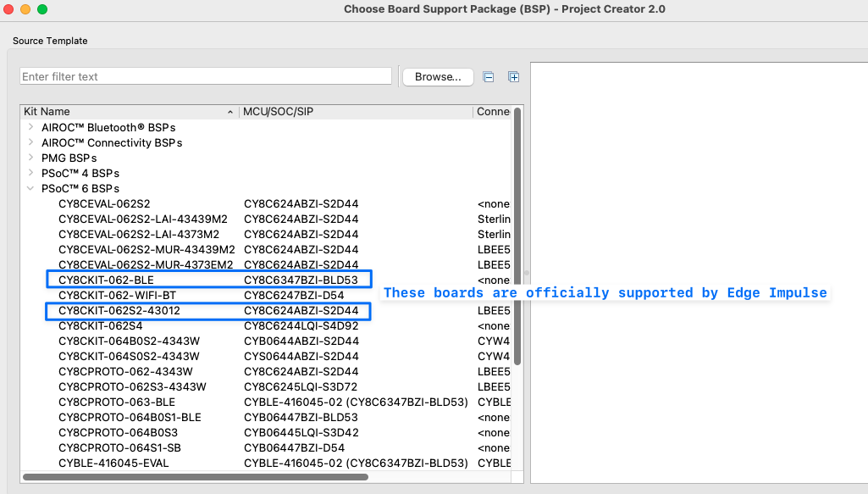Select the CY8CPROTO-063-BLE kit

(x=117, y=402)
